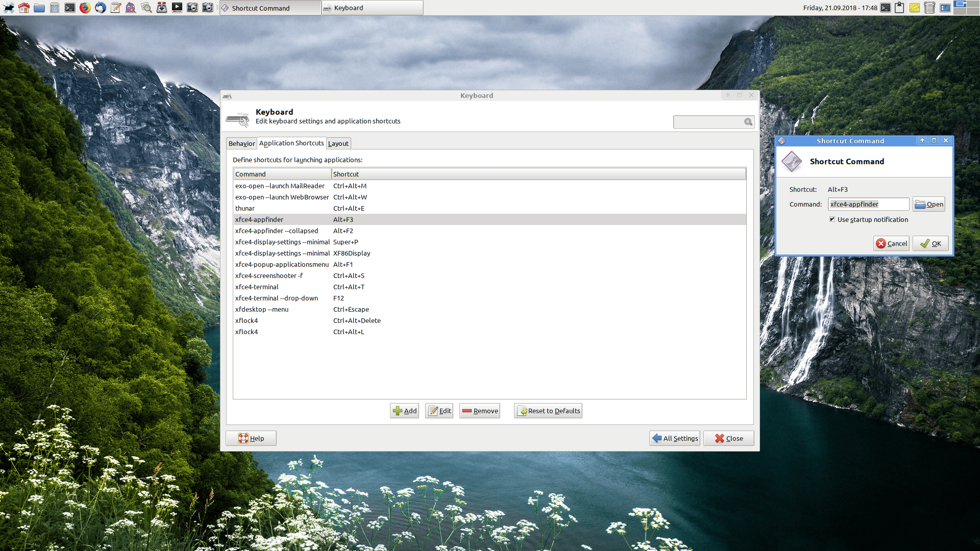Click the Command text field
Screen dimensions: 980x551
(868, 204)
